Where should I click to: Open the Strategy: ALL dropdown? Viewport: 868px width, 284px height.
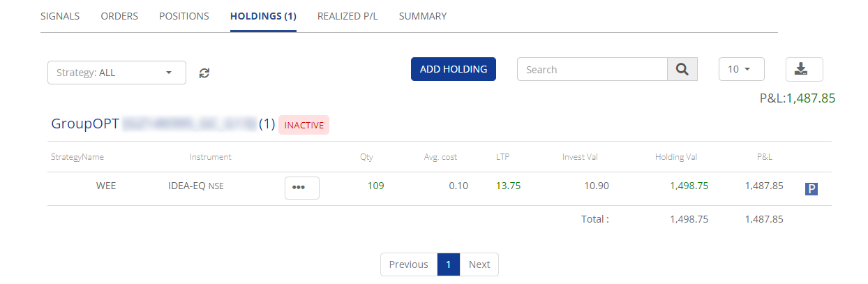point(117,73)
